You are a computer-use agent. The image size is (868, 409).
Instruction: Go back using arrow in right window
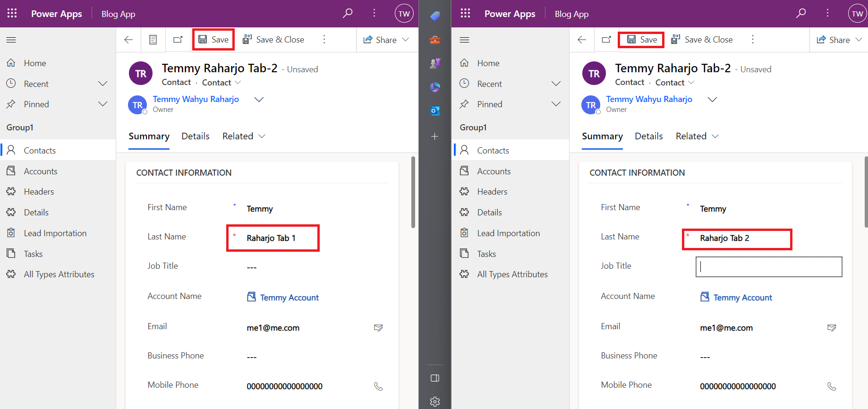tap(582, 40)
